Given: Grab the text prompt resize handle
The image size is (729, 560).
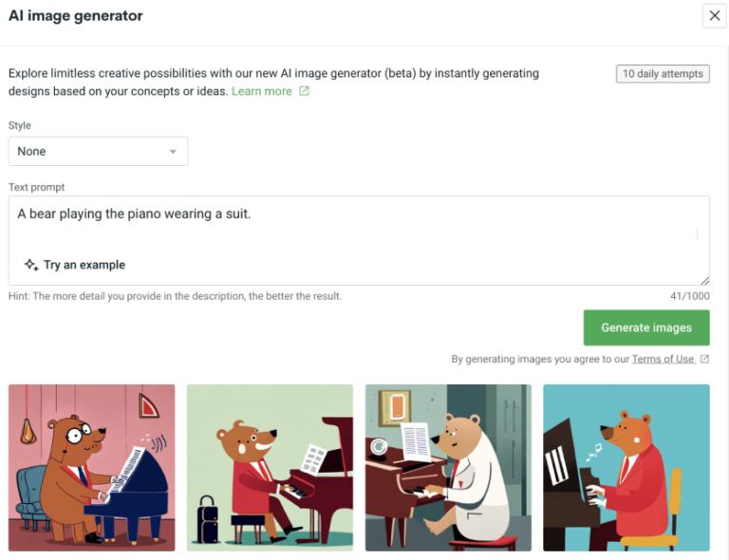Looking at the screenshot, I should (704, 280).
